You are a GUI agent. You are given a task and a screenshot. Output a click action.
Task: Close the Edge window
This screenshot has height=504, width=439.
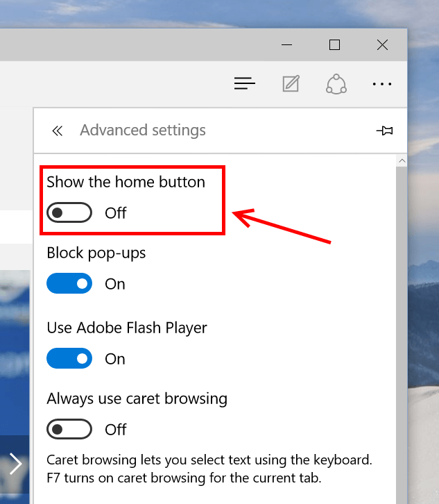(x=383, y=44)
